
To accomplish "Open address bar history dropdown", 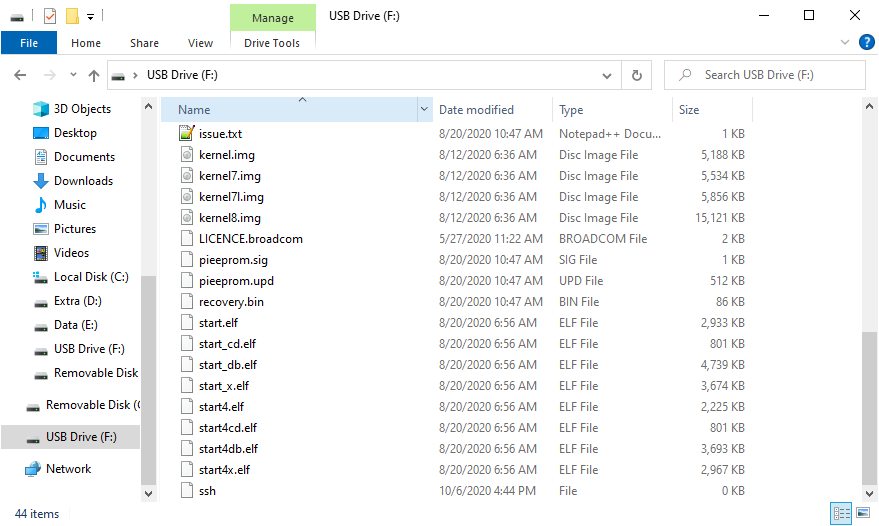I will (607, 75).
